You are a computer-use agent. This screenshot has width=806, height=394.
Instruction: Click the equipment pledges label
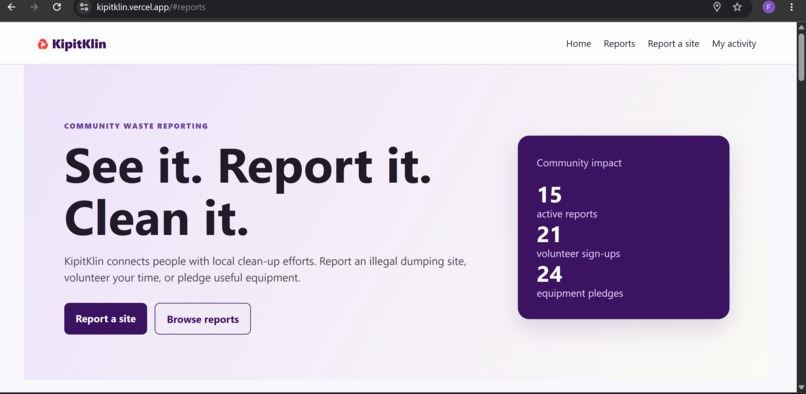(580, 293)
